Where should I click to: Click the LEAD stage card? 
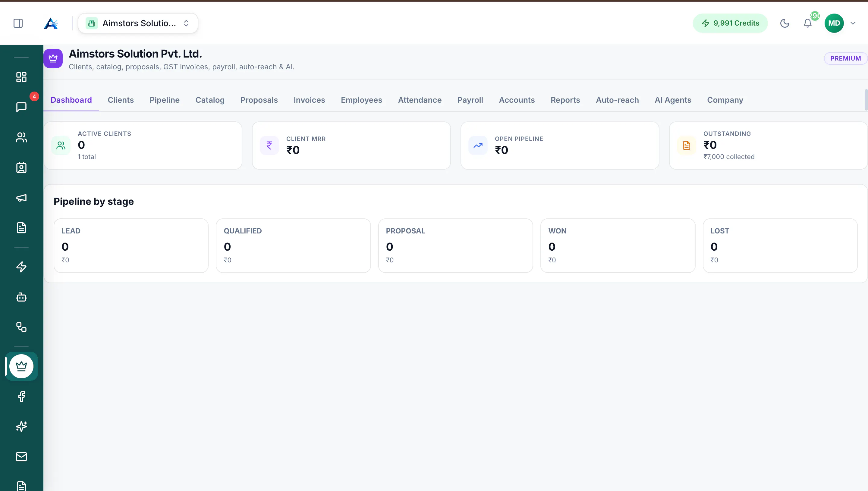(x=131, y=245)
